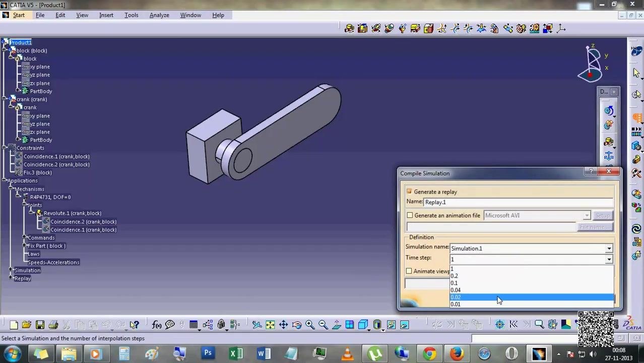Select the Rotate view tool
644x363 pixels.
[296, 325]
